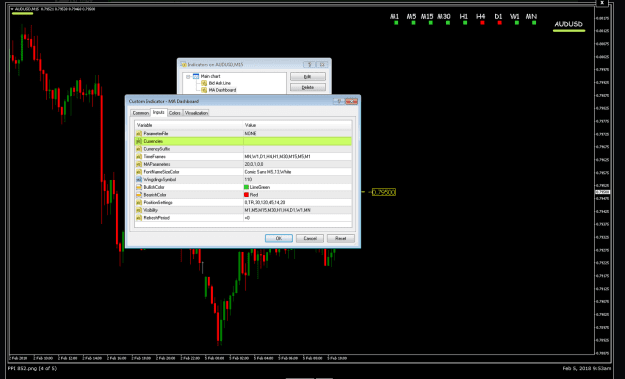
Task: Click the Visibility value M1,M5,M15,M30,H1,H4,D1,W1,MN
Action: point(277,210)
